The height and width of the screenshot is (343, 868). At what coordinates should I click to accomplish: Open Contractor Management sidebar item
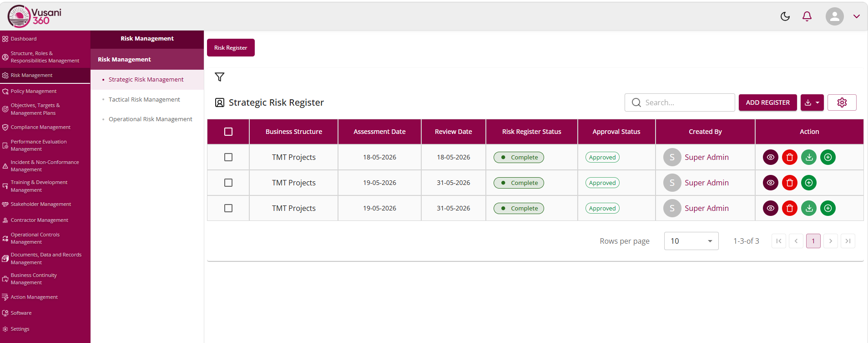(x=45, y=220)
